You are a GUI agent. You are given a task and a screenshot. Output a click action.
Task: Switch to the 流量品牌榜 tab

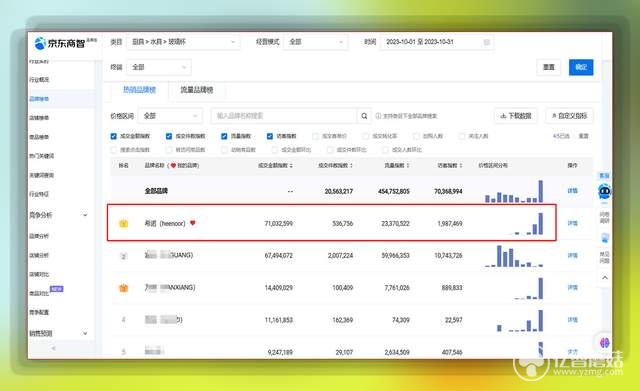(197, 90)
